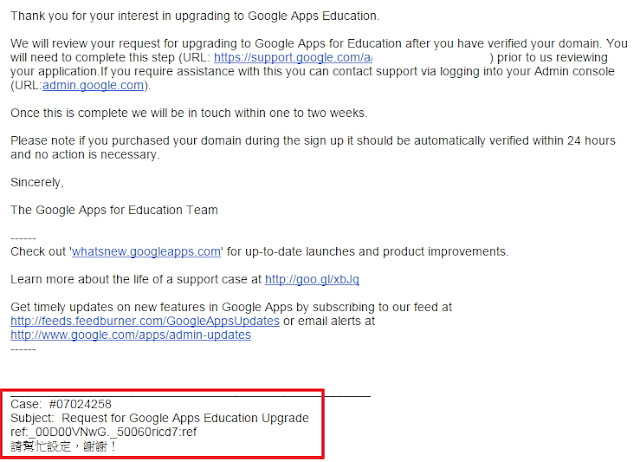Click the 'Get timely updates on new features' line

[x=231, y=307]
